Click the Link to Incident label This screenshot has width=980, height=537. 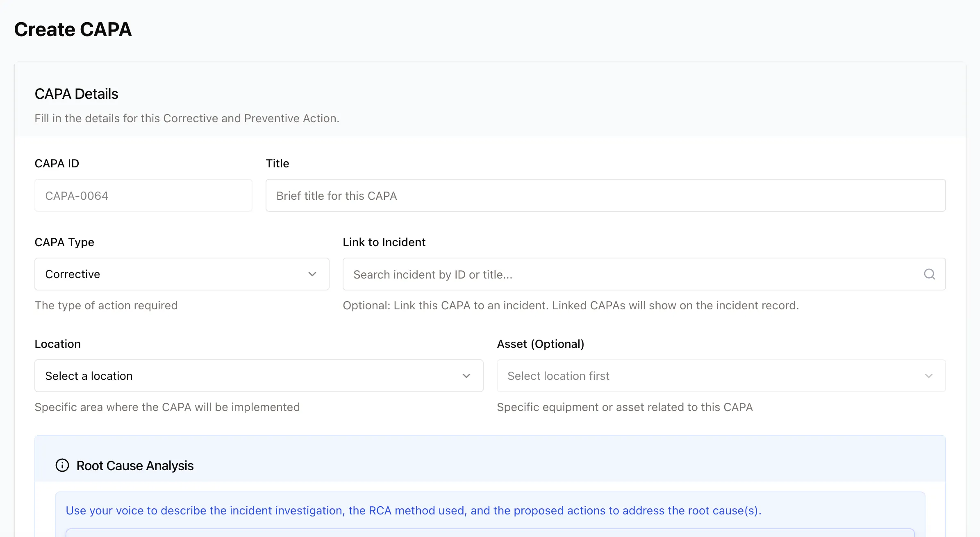(384, 242)
